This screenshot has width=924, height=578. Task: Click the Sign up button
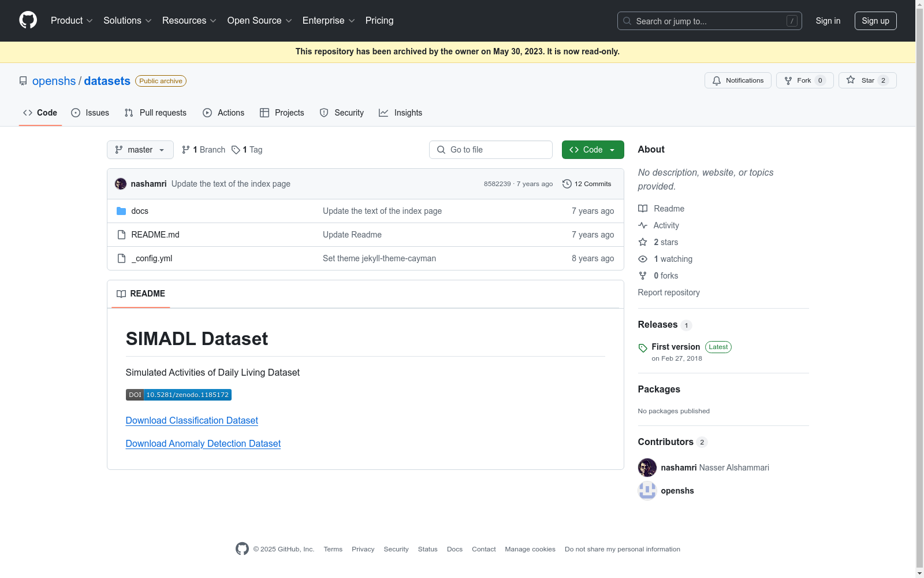875,21
